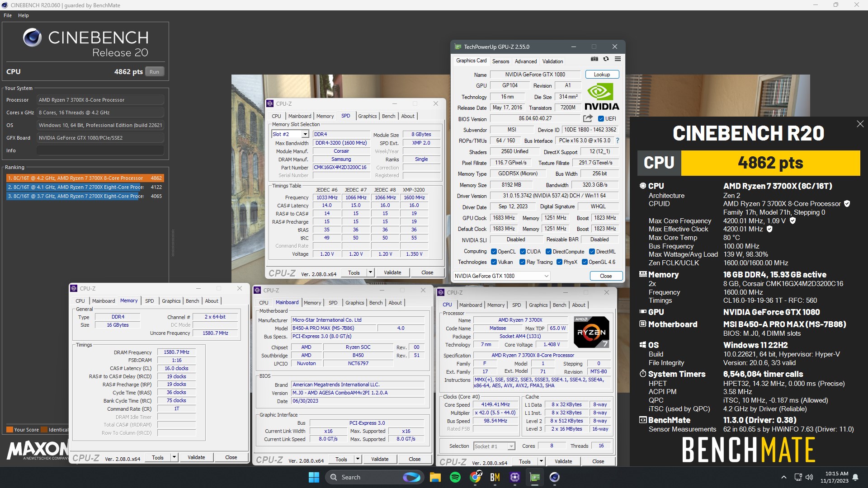Open the Socket #1 selection dropdown
This screenshot has height=488, width=868.
tap(494, 446)
